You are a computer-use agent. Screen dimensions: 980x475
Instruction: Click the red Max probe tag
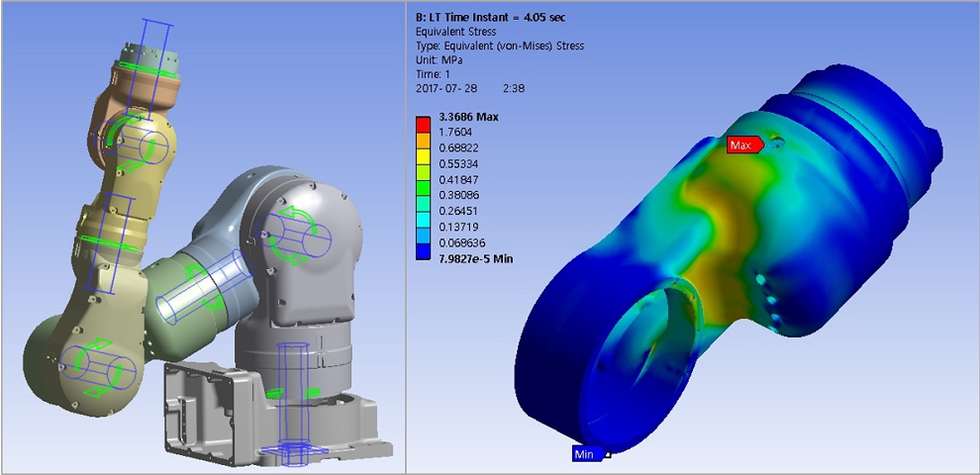(x=744, y=145)
